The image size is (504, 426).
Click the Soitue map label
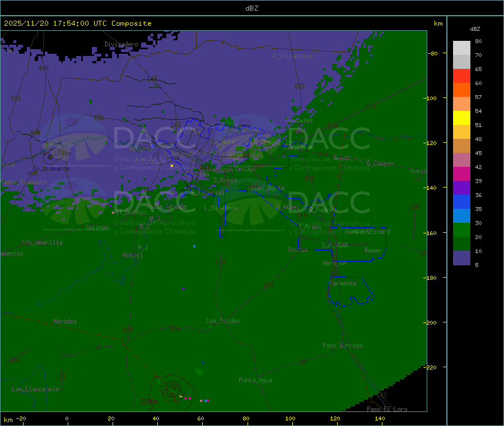[x=297, y=250]
